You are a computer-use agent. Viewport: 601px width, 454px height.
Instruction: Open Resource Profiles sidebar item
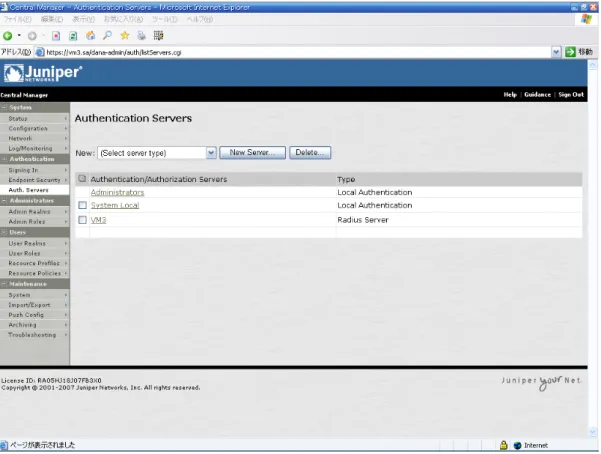(x=34, y=263)
